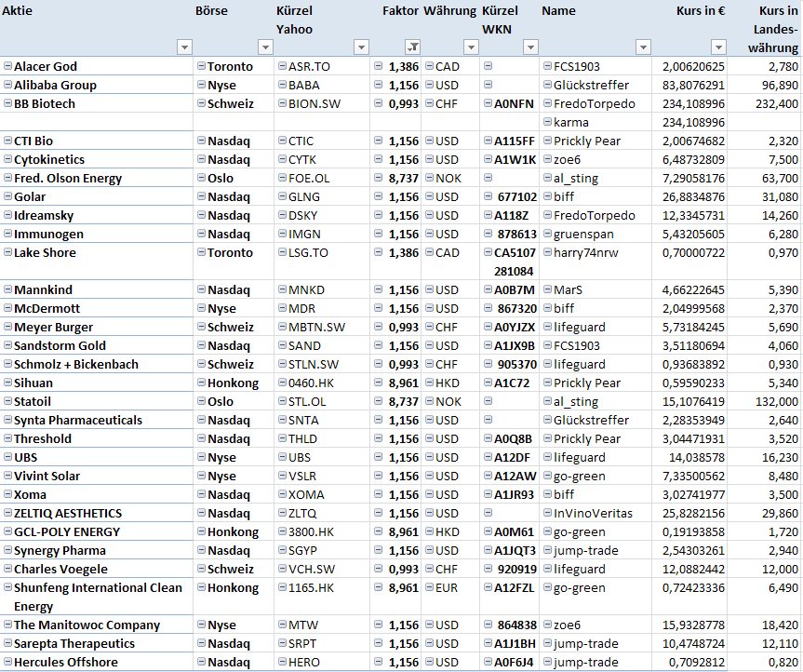Click collapse icon beside Hercules Offshore
This screenshot has height=672, width=803.
tap(8, 662)
